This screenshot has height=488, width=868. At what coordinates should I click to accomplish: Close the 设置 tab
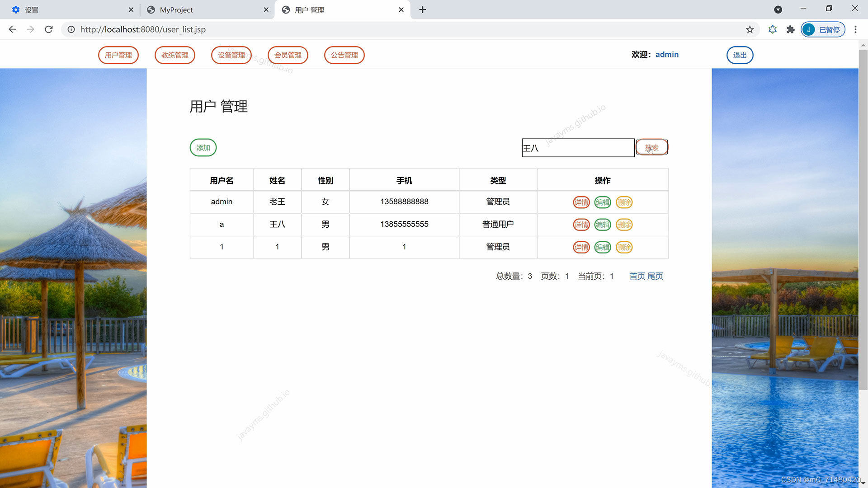131,9
